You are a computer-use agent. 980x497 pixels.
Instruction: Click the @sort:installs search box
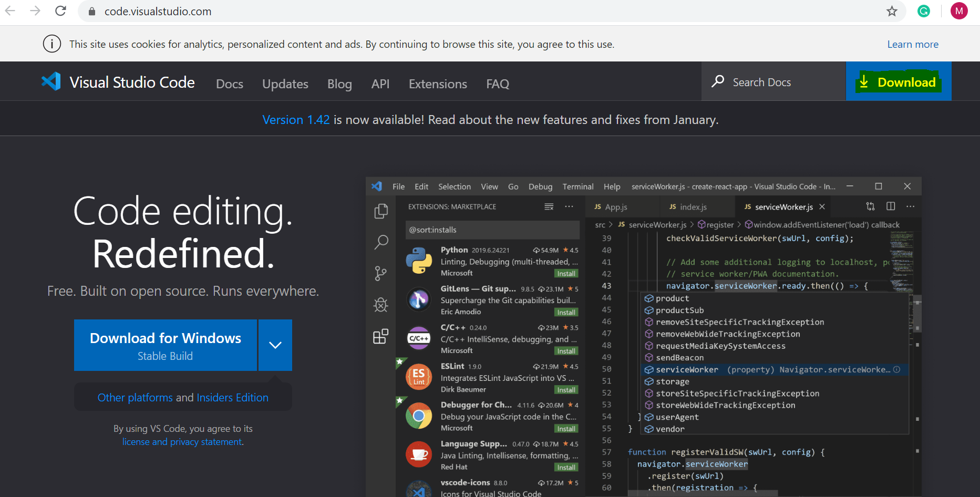492,230
